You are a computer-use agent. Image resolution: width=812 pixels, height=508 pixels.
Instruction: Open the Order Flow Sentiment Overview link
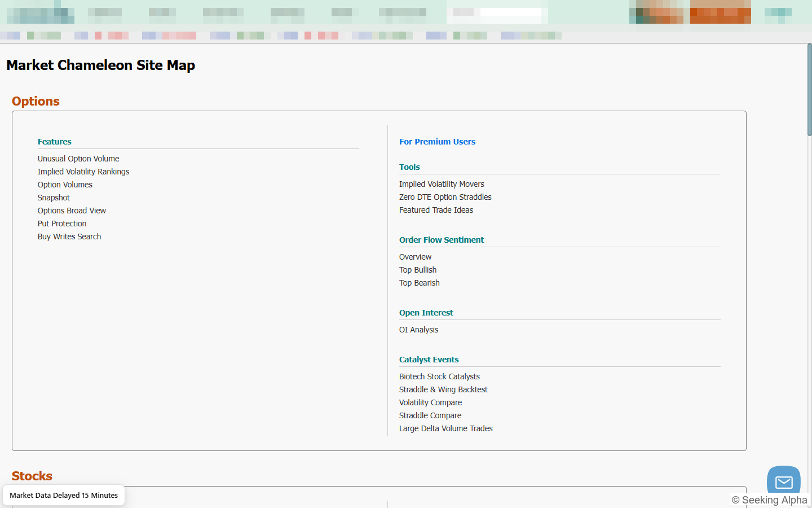pyautogui.click(x=415, y=257)
